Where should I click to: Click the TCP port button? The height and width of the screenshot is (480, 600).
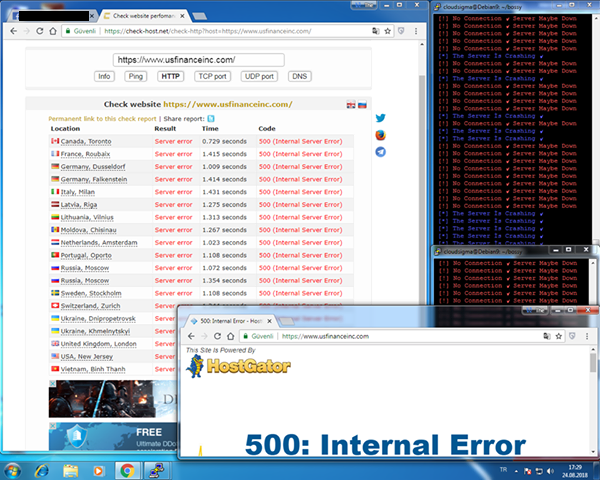pyautogui.click(x=211, y=76)
